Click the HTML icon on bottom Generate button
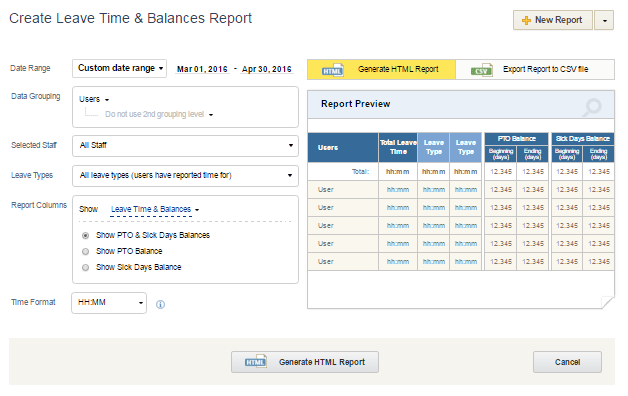This screenshot has width=628, height=396. point(256,362)
